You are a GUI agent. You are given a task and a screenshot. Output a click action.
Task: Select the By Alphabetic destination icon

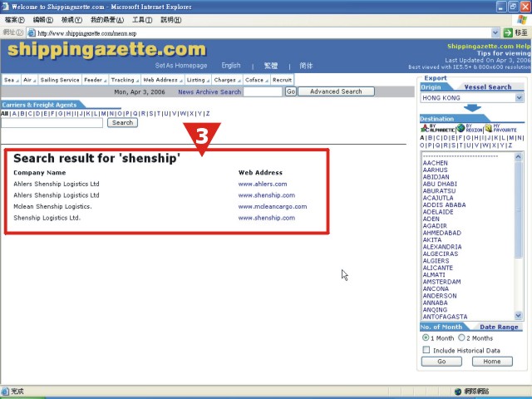point(438,128)
